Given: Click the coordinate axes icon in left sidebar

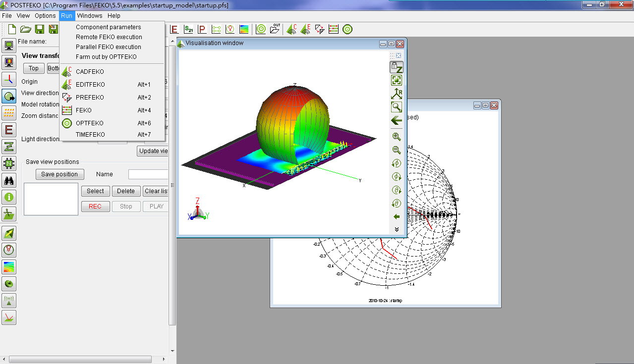Looking at the screenshot, I should 9,79.
